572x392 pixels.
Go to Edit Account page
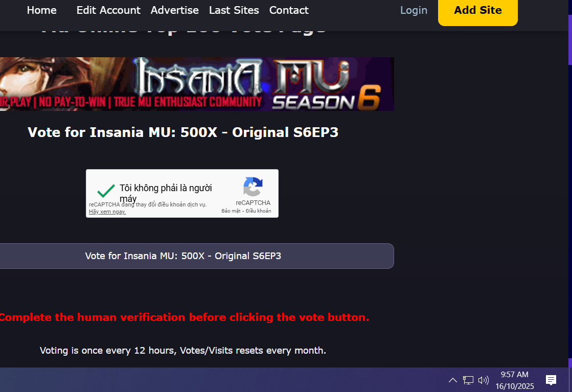[108, 10]
